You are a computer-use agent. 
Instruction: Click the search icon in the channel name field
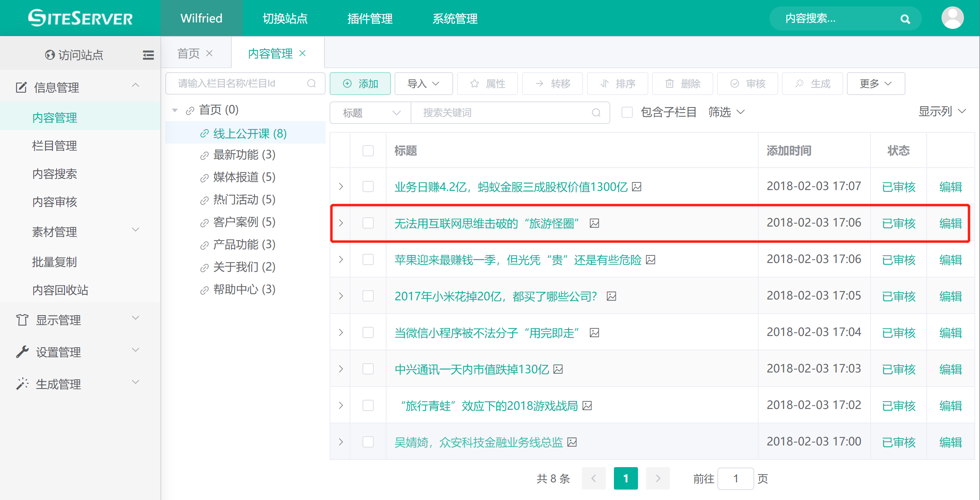(312, 83)
